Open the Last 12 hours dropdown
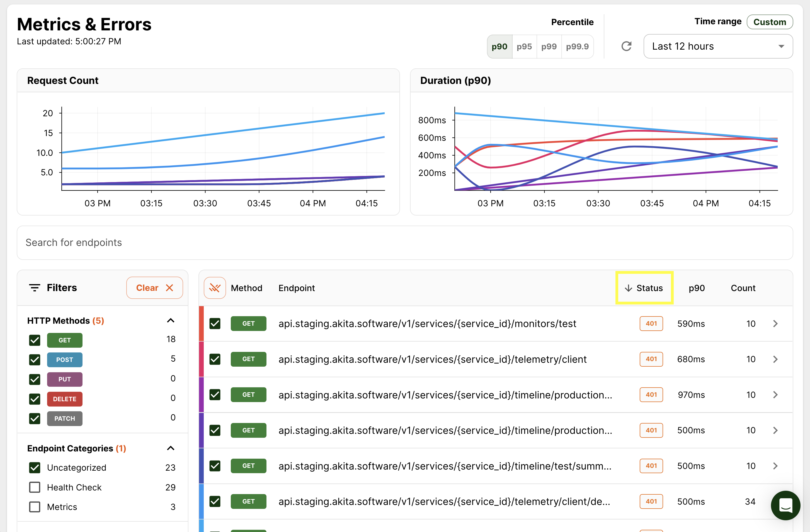Image resolution: width=810 pixels, height=532 pixels. [718, 46]
